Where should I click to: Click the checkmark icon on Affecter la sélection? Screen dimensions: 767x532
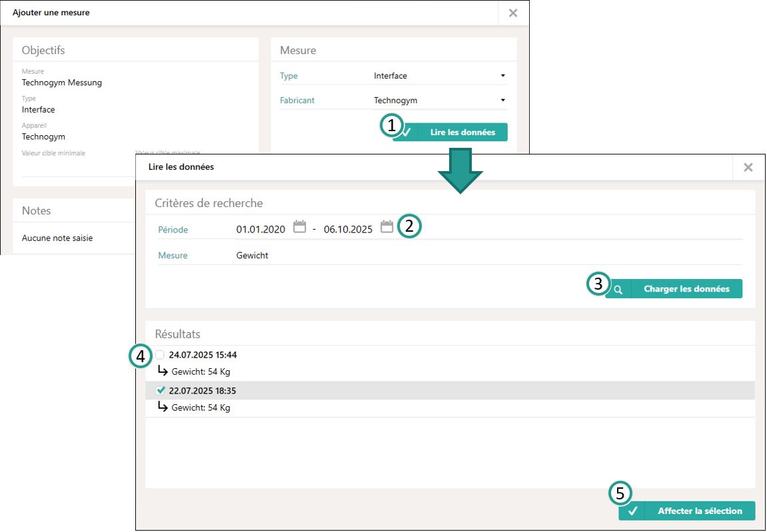632,511
